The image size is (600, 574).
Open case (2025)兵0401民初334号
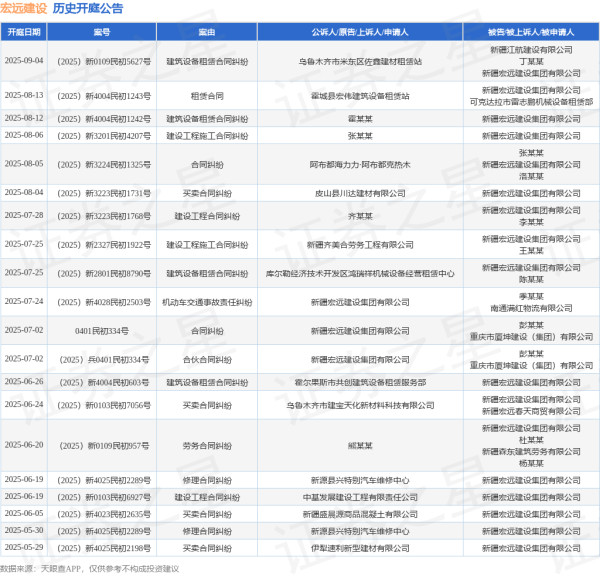point(102,359)
